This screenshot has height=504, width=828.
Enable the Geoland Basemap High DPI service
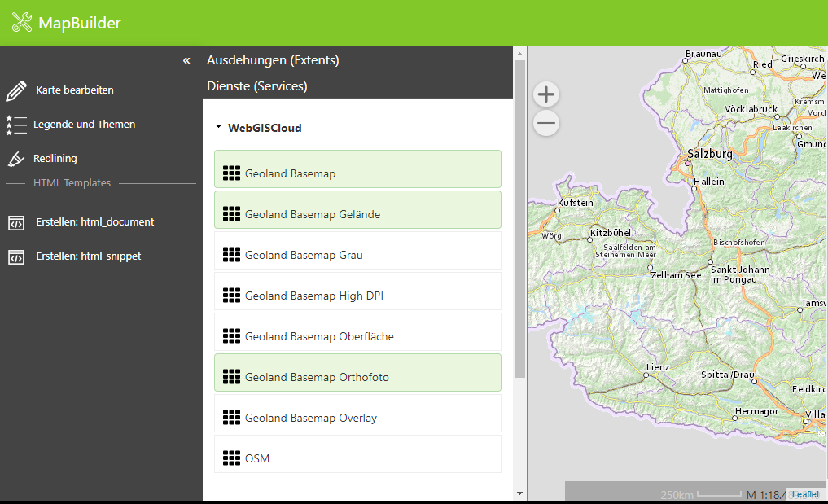pyautogui.click(x=357, y=291)
